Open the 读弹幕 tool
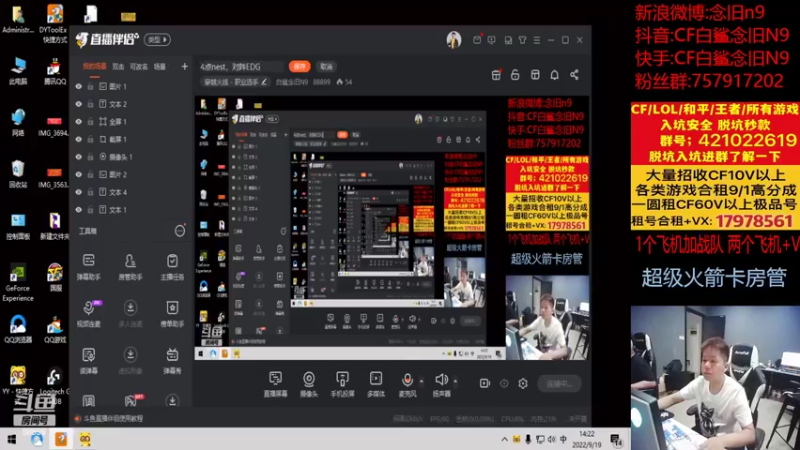The image size is (800, 450). click(89, 360)
